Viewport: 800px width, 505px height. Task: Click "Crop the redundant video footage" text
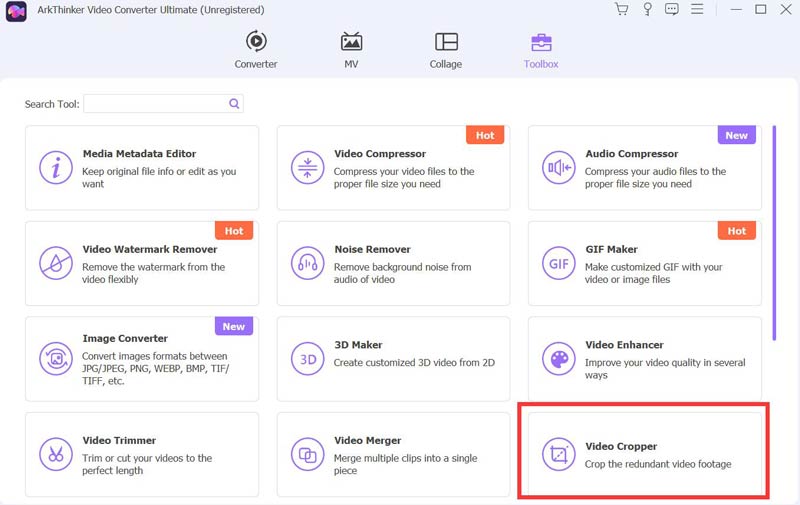pos(658,464)
